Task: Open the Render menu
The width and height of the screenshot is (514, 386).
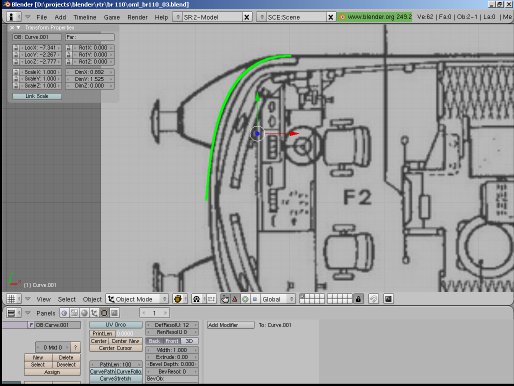Action: coord(137,17)
